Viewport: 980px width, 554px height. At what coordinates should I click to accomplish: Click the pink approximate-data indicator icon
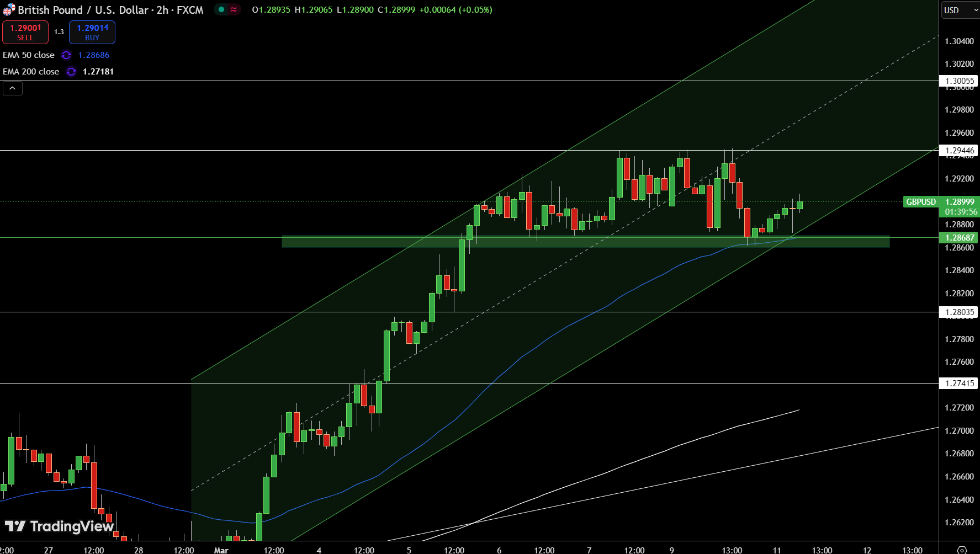[x=234, y=9]
